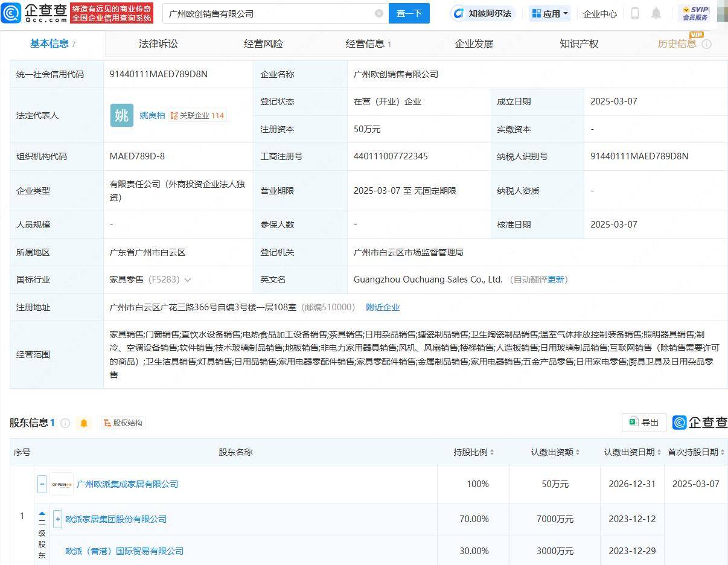Open the SVIP 会员服务 badge
This screenshot has width=728, height=565.
695,13
